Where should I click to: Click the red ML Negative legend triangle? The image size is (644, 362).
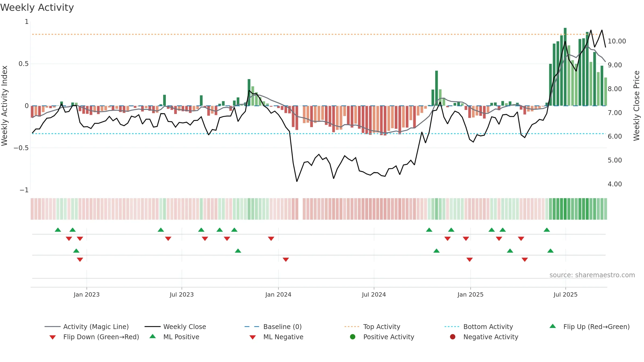click(x=253, y=337)
